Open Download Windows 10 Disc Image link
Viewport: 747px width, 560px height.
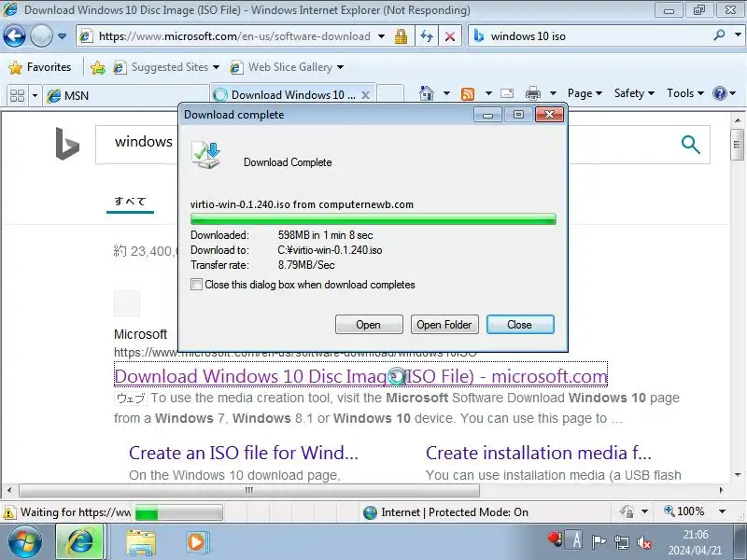click(360, 376)
